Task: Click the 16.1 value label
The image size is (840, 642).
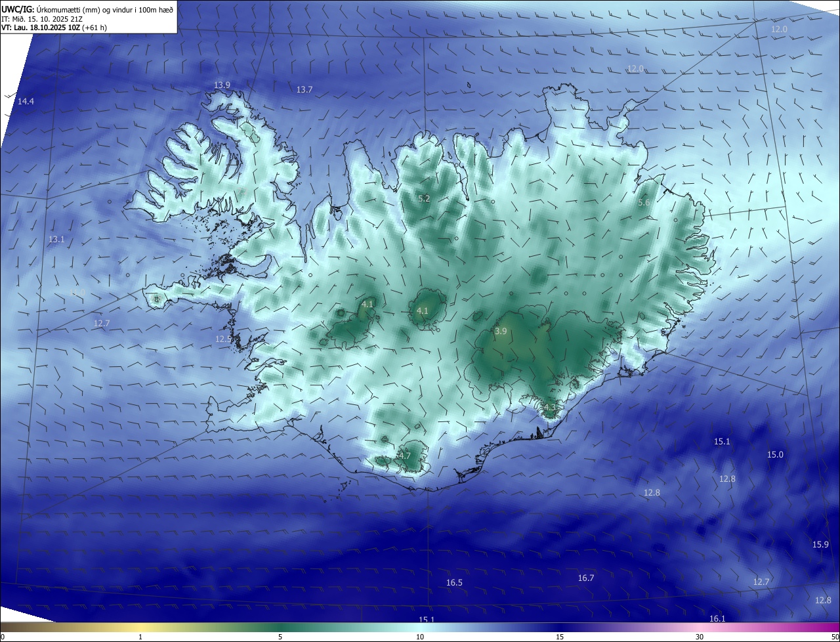Action: click(x=717, y=619)
